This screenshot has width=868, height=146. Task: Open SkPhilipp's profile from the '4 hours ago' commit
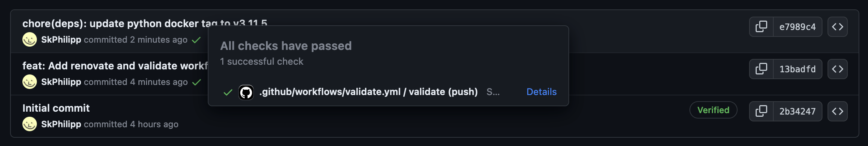pyautogui.click(x=61, y=124)
